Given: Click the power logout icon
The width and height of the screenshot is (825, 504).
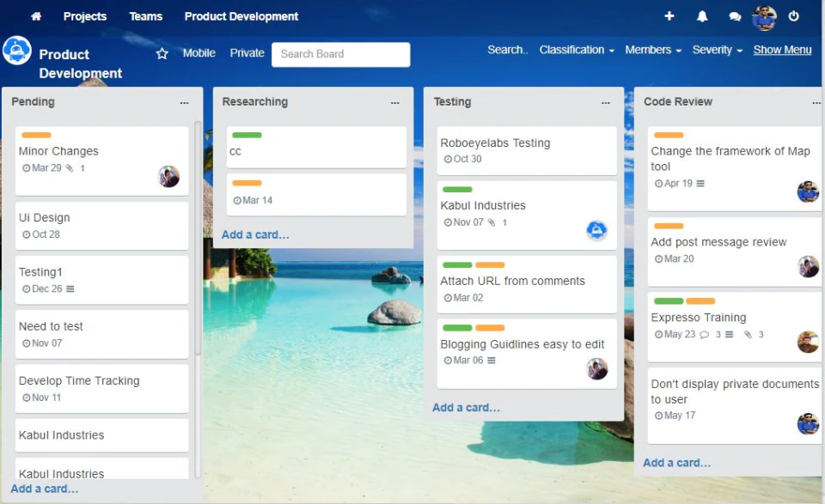Looking at the screenshot, I should pyautogui.click(x=793, y=16).
